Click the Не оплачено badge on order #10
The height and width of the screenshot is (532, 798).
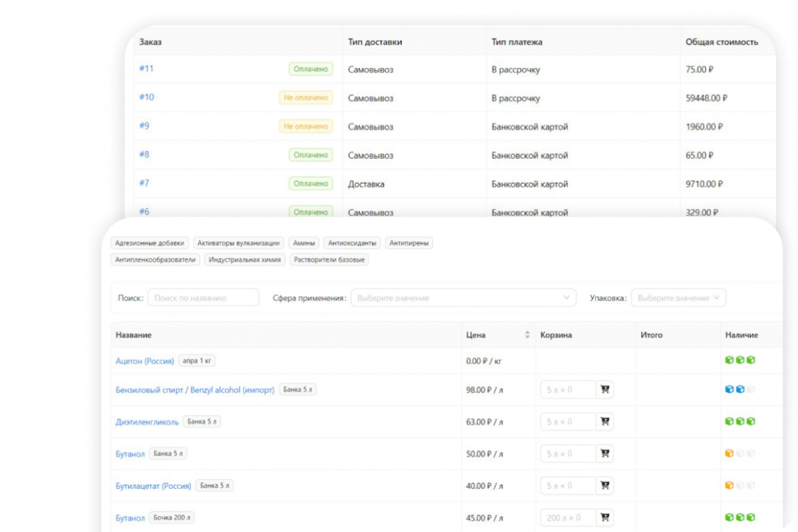306,98
